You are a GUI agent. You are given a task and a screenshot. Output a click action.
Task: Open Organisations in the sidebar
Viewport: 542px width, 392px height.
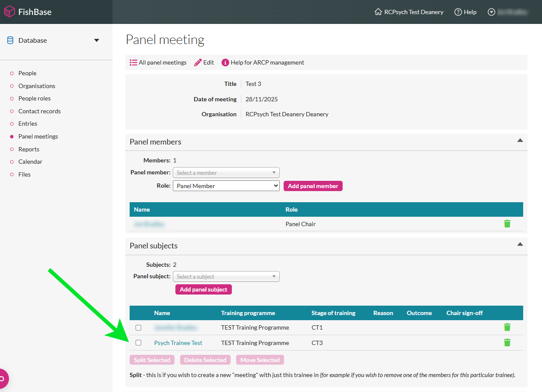pos(37,86)
